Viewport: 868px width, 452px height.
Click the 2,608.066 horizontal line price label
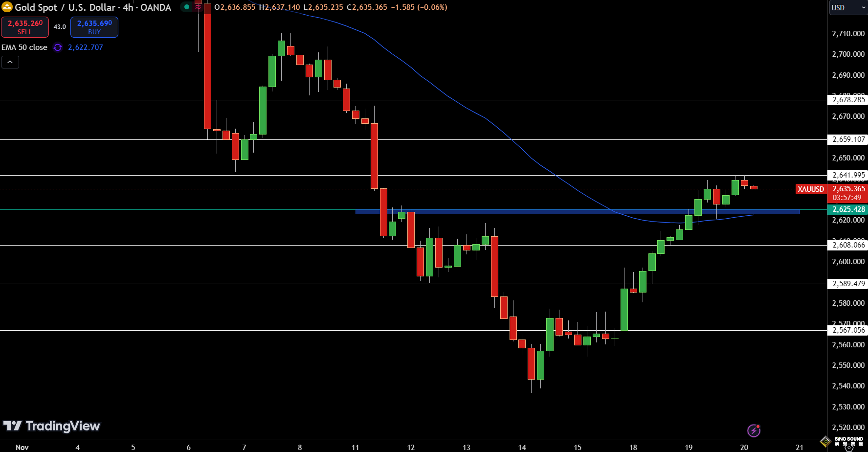point(848,245)
